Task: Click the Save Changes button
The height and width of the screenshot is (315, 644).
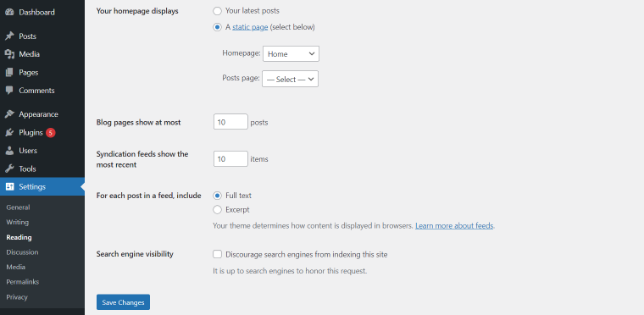Action: tap(123, 302)
